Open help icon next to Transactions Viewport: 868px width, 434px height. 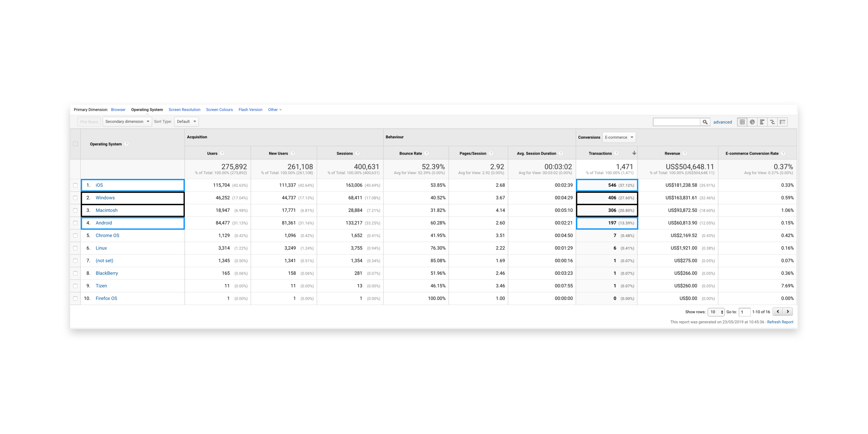[616, 153]
